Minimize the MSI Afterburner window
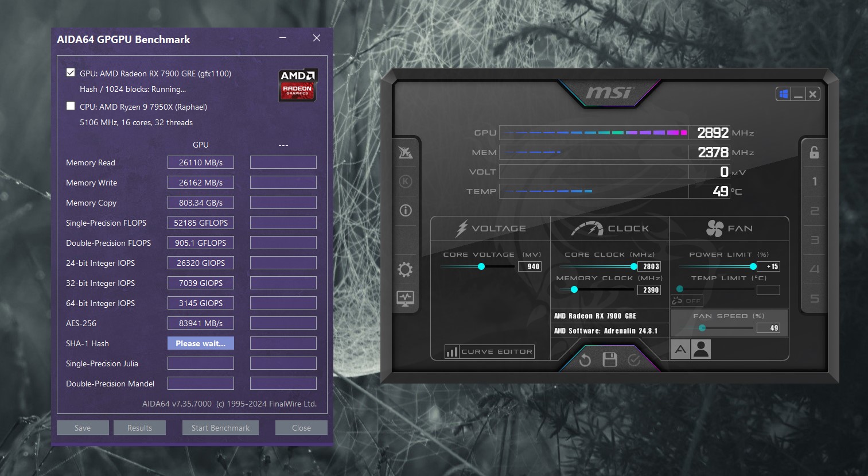 (x=798, y=94)
